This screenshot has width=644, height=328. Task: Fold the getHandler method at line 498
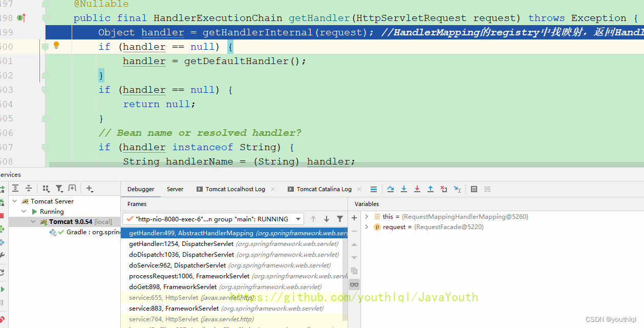[x=45, y=18]
